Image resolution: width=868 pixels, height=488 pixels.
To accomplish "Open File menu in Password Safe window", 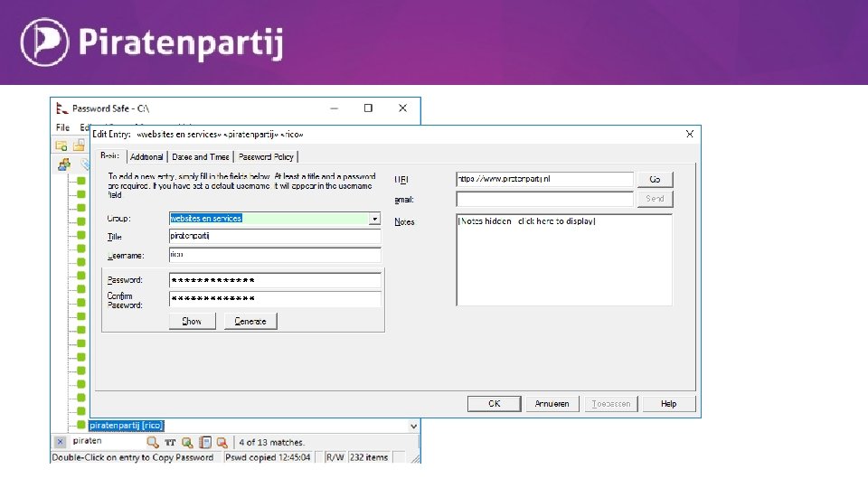I will pyautogui.click(x=62, y=127).
